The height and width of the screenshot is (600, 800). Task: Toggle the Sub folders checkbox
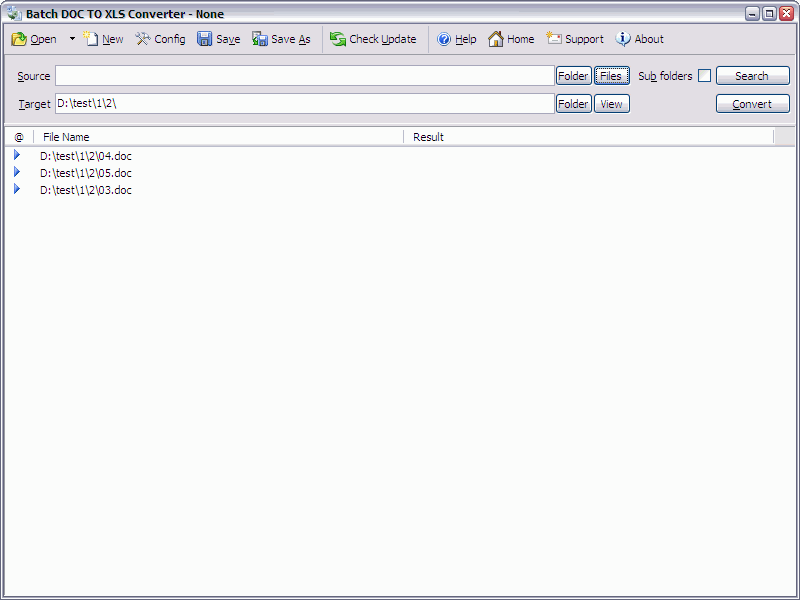click(x=704, y=76)
